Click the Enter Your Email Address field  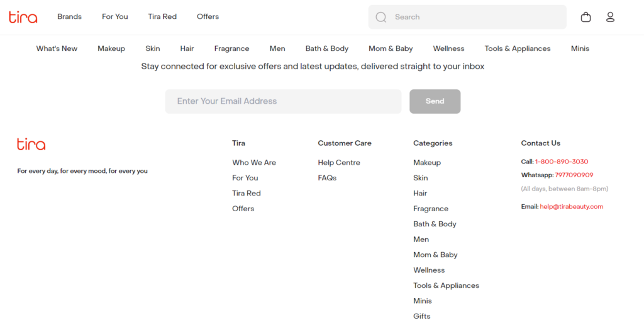point(283,101)
